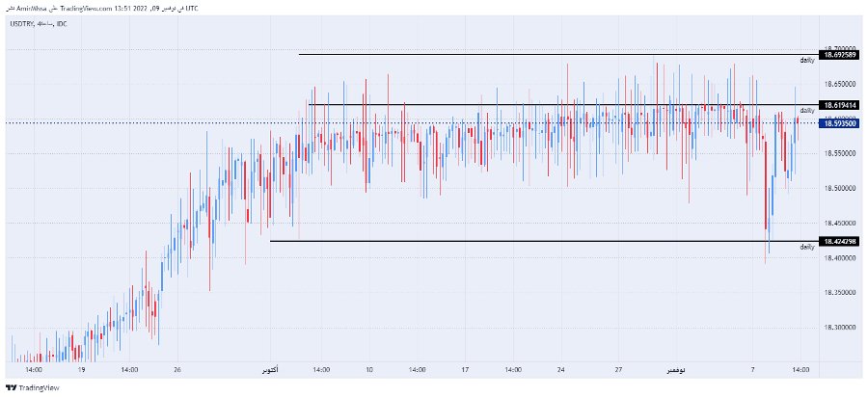Click the date 26 on time axis
868x398 pixels.
pyautogui.click(x=177, y=370)
